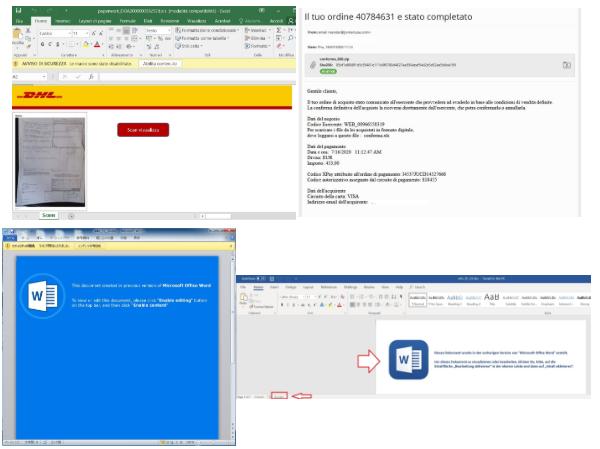Switch to the Visualizza tab in Excel

click(197, 21)
